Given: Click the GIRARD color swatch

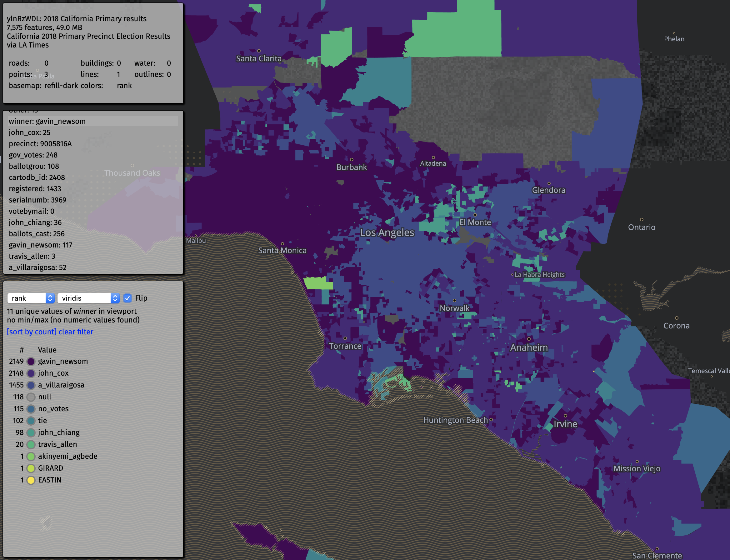Looking at the screenshot, I should pyautogui.click(x=31, y=468).
